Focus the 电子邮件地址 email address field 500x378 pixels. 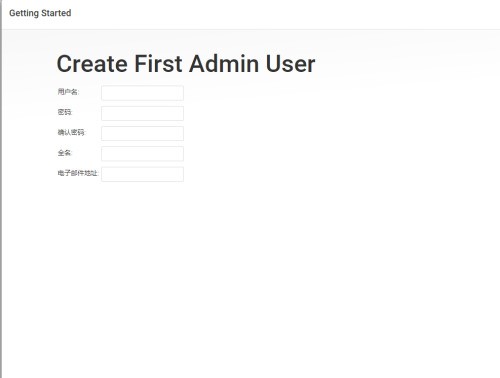pos(142,174)
